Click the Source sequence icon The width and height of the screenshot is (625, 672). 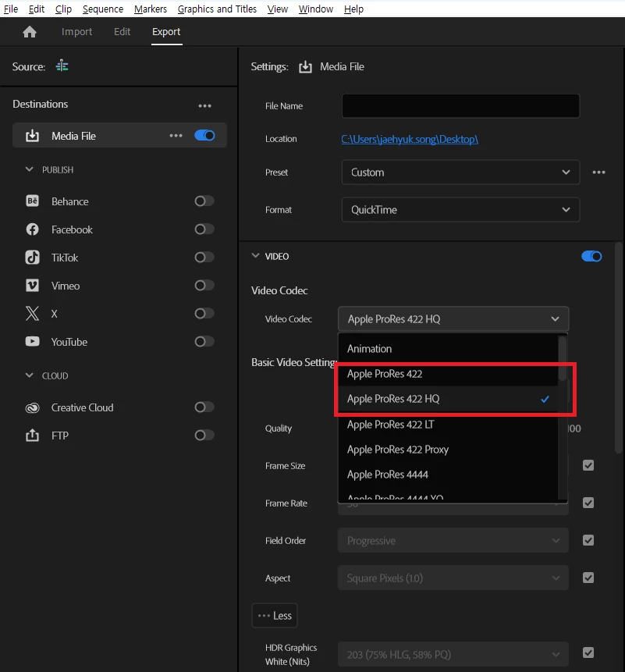point(62,66)
